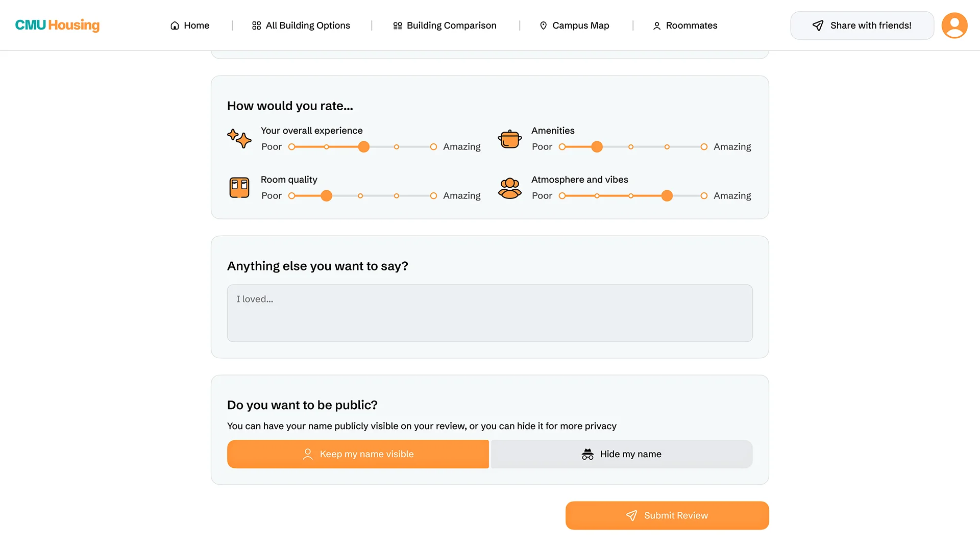Submit the review
The image size is (980, 551).
(667, 515)
